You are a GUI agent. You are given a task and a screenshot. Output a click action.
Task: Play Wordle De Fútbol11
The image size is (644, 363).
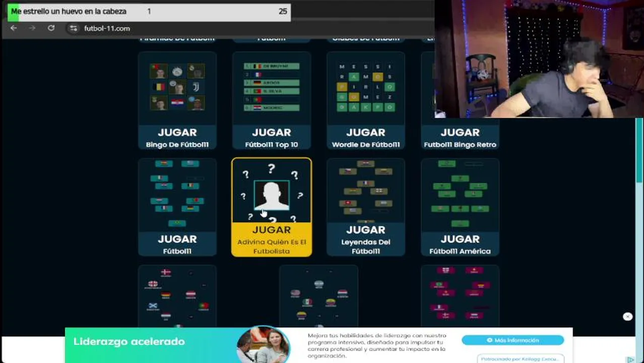[x=366, y=138]
